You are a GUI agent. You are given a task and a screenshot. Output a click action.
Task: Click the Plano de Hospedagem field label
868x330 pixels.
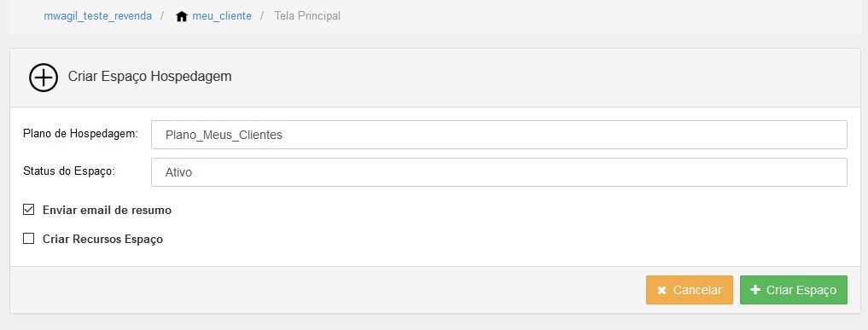[x=80, y=134]
